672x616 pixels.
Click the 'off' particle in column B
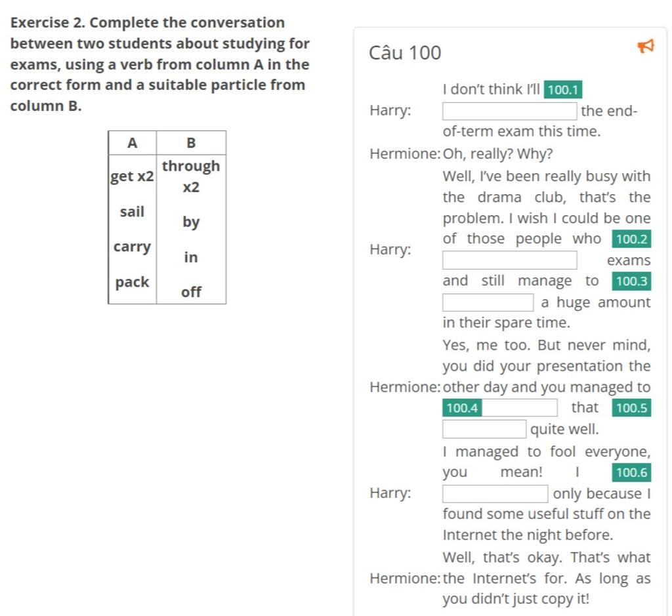(191, 292)
